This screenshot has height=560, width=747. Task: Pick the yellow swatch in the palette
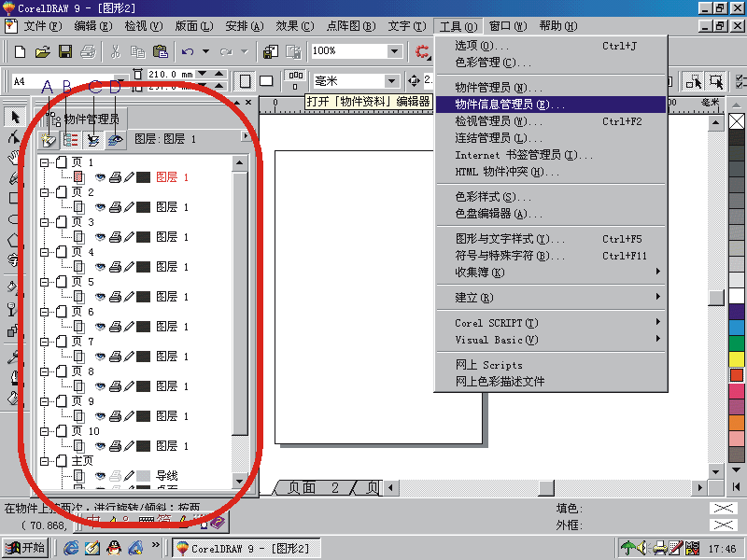click(737, 359)
